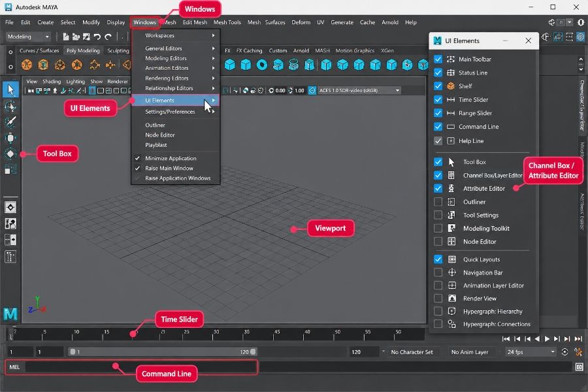Switch to the Sculpting shelf tab
The height and width of the screenshot is (392, 588).
pos(118,51)
